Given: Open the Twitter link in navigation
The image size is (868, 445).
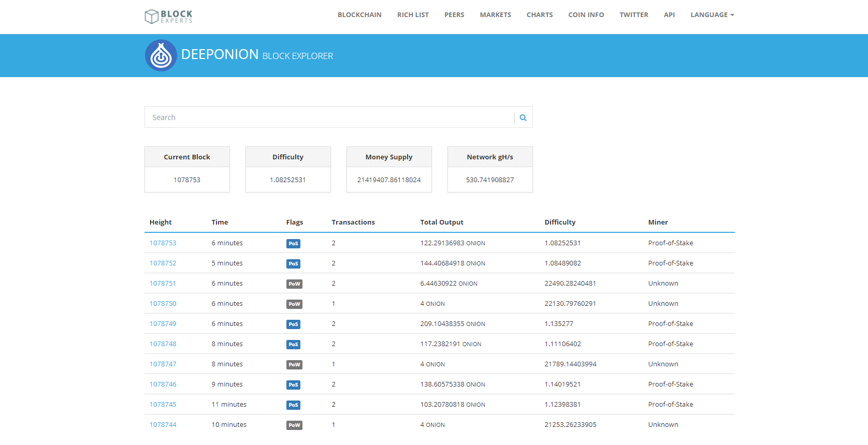Looking at the screenshot, I should click(634, 15).
